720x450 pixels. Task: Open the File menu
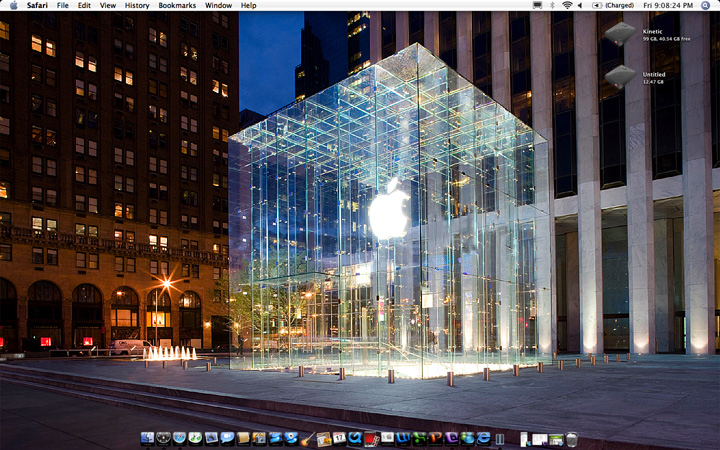tap(62, 5)
